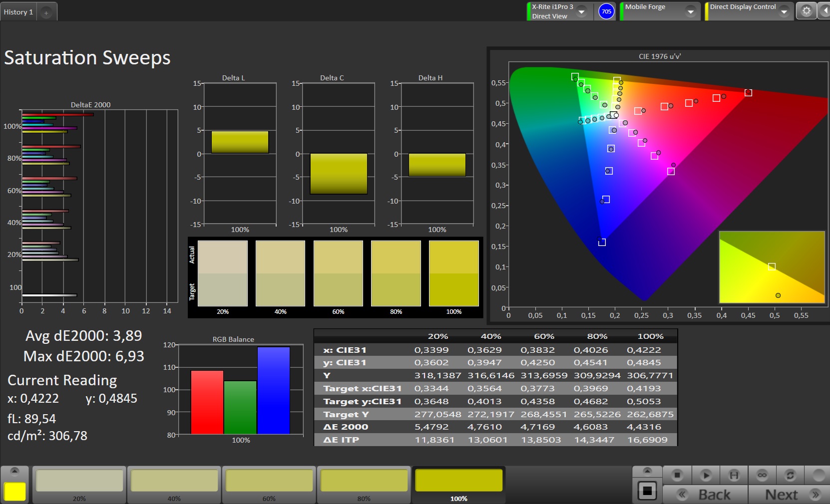This screenshot has width=830, height=504.
Task: Click the refresh arrows icon
Action: (790, 475)
